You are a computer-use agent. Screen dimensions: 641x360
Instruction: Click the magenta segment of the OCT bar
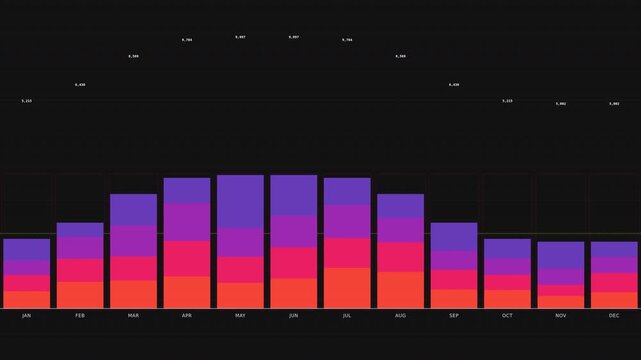tap(507, 266)
